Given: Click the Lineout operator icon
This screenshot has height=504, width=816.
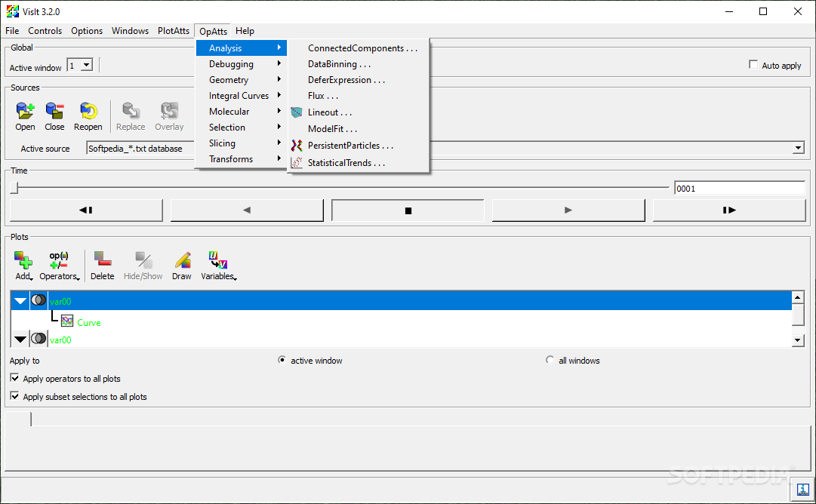Looking at the screenshot, I should pos(297,112).
